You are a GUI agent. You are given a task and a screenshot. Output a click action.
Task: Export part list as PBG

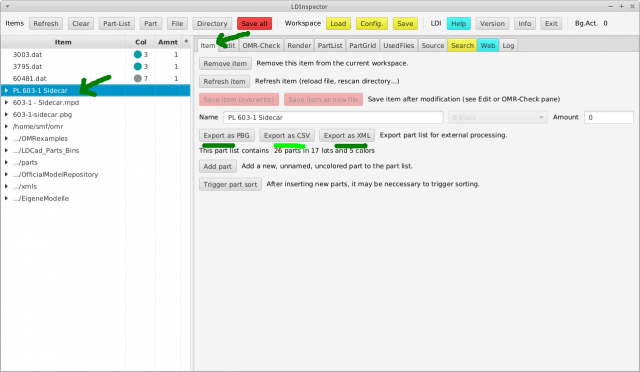227,136
